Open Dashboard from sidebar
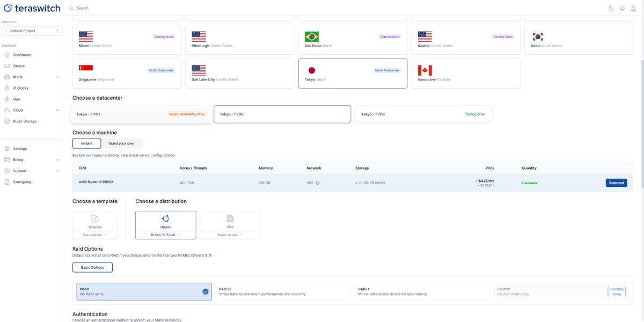Image resolution: width=644 pixels, height=322 pixels. tap(22, 55)
